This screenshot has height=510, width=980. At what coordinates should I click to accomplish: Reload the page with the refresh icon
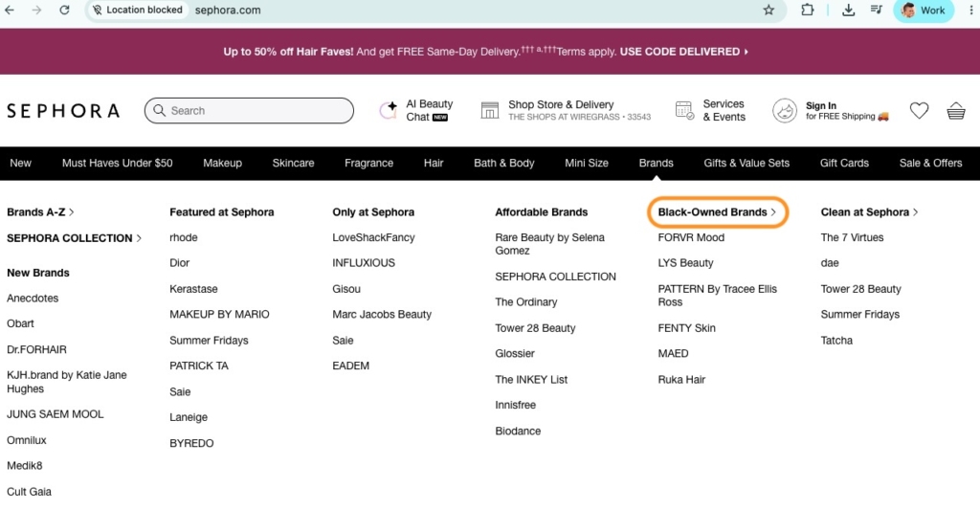[64, 10]
